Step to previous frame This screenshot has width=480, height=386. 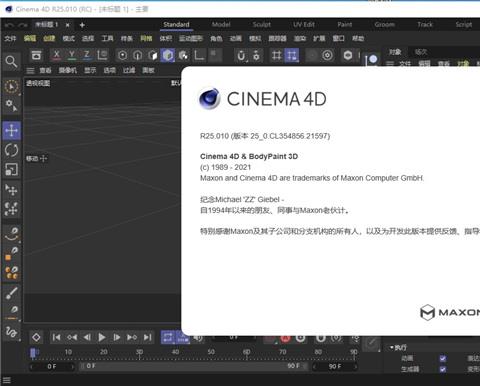pos(87,337)
